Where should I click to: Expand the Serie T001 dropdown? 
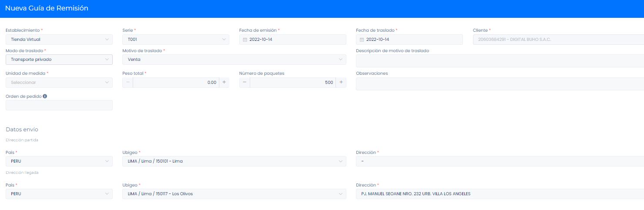(175, 40)
